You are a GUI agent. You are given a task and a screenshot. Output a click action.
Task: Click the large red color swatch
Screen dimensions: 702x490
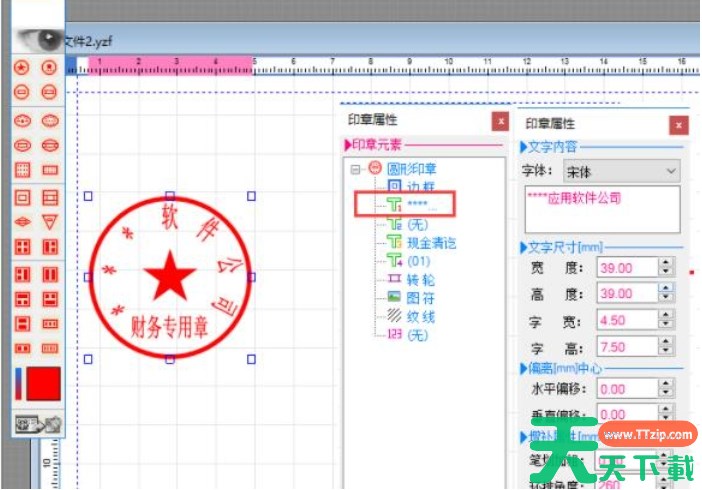(x=41, y=386)
